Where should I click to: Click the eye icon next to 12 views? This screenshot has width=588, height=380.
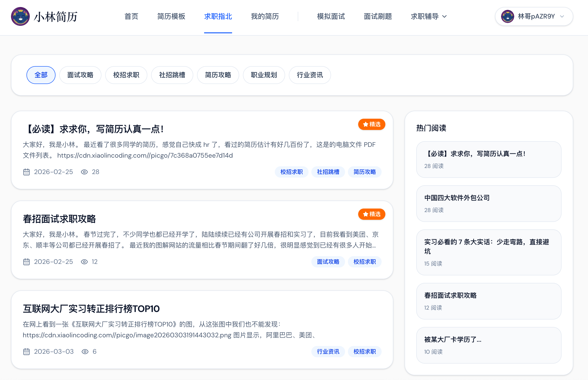pos(84,262)
